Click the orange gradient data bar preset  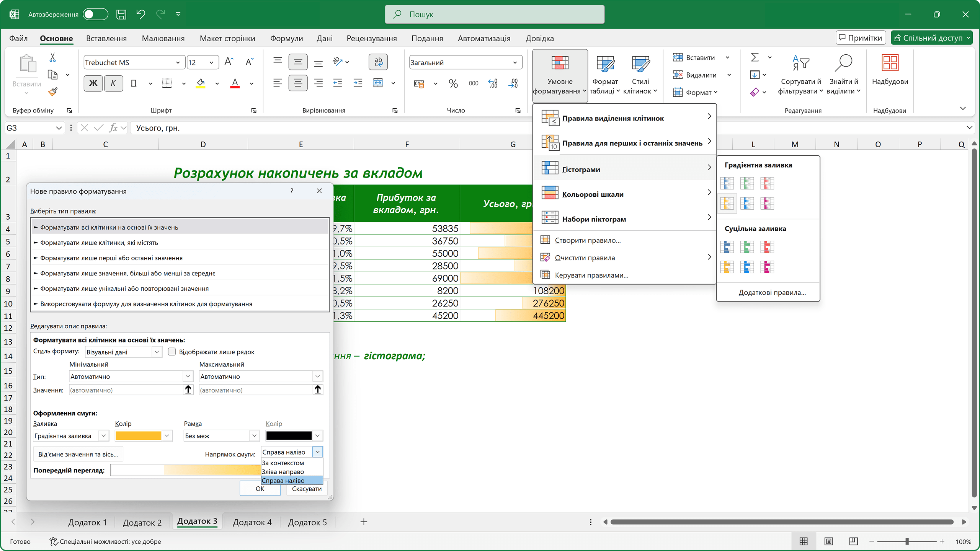pos(727,203)
